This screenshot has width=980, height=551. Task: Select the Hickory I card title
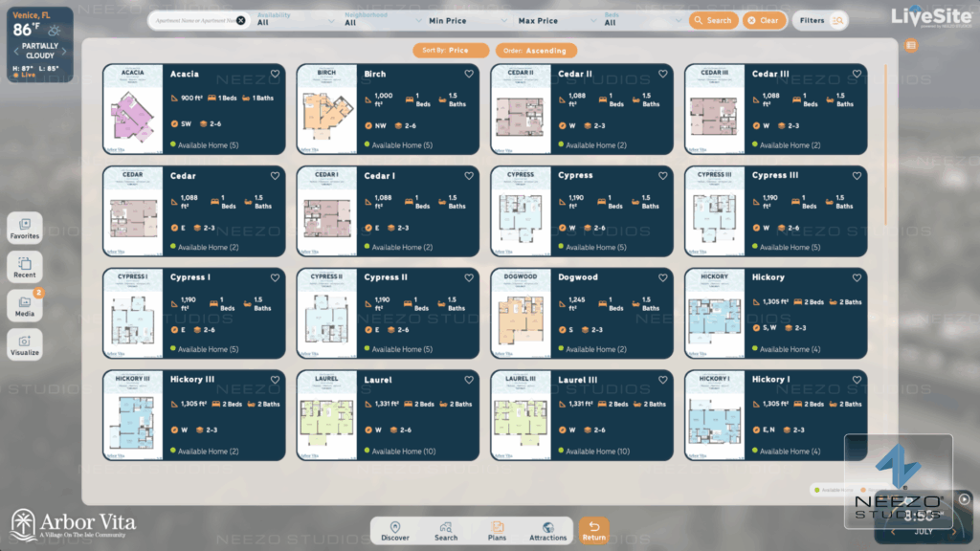[x=770, y=380]
